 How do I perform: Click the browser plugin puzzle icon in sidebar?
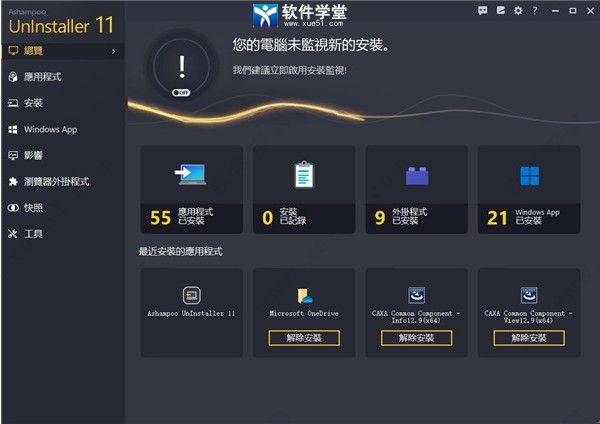click(13, 181)
